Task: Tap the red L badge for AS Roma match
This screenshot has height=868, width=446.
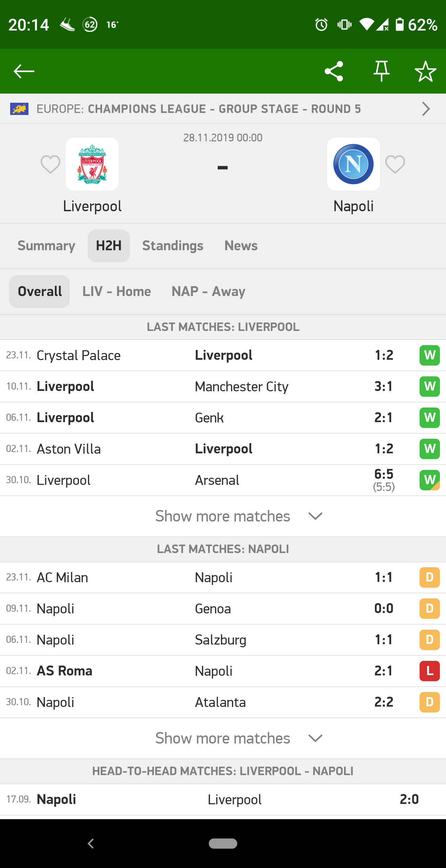Action: 429,671
